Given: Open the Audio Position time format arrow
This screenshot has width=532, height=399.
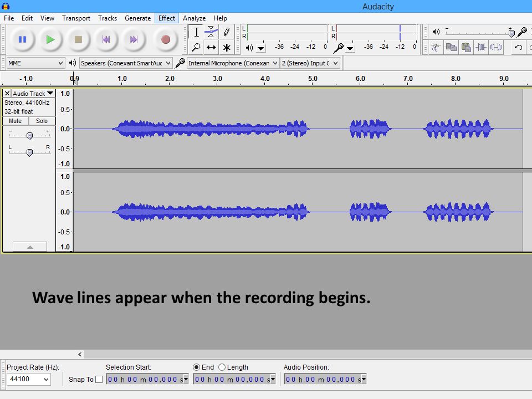Looking at the screenshot, I should point(364,379).
